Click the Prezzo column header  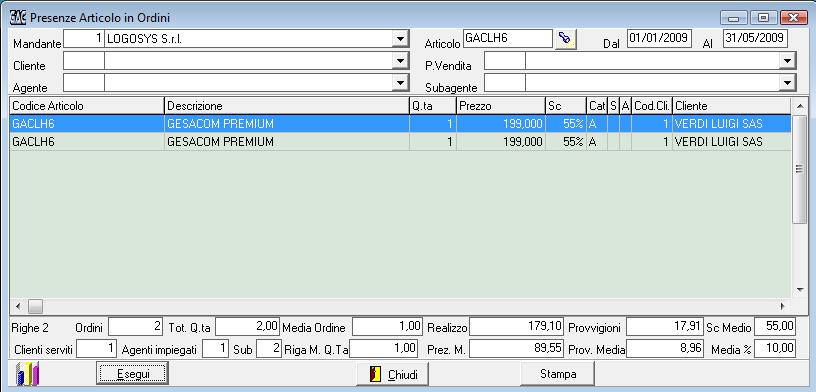tap(501, 106)
